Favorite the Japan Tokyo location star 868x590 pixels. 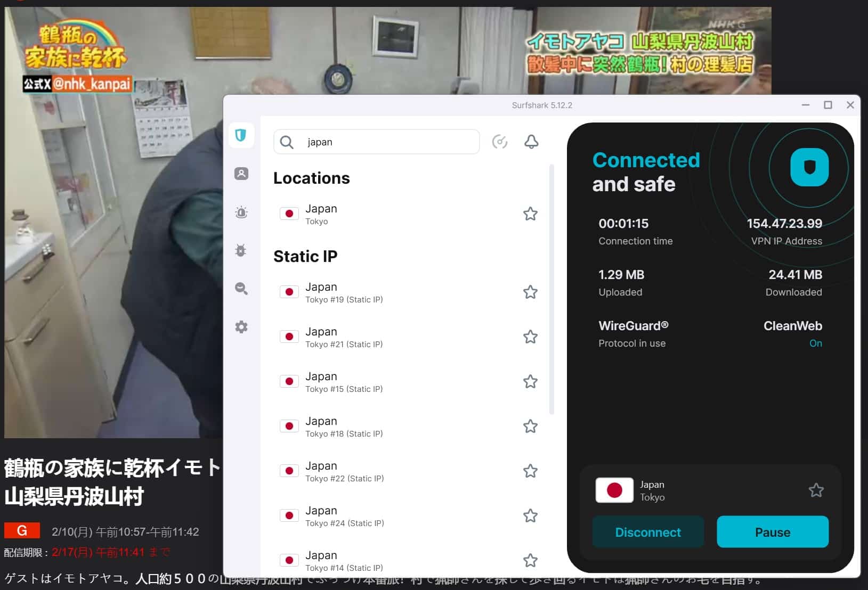tap(530, 214)
